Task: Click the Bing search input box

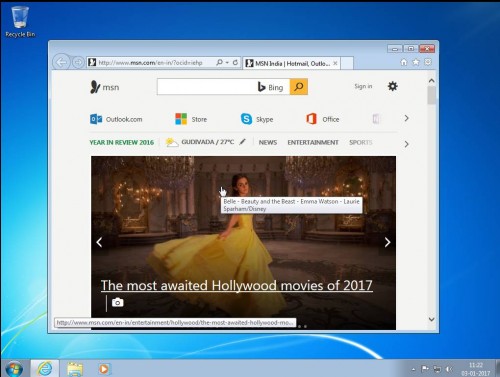Action: [207, 87]
